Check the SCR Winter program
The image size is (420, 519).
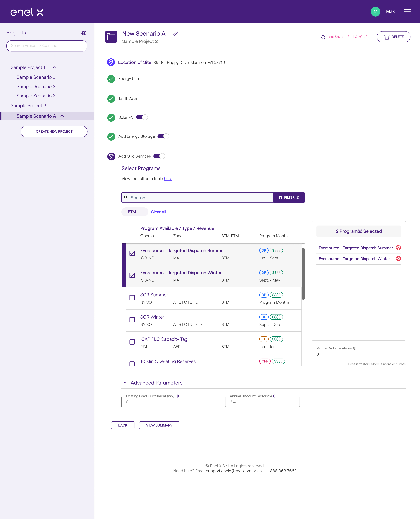click(x=132, y=320)
